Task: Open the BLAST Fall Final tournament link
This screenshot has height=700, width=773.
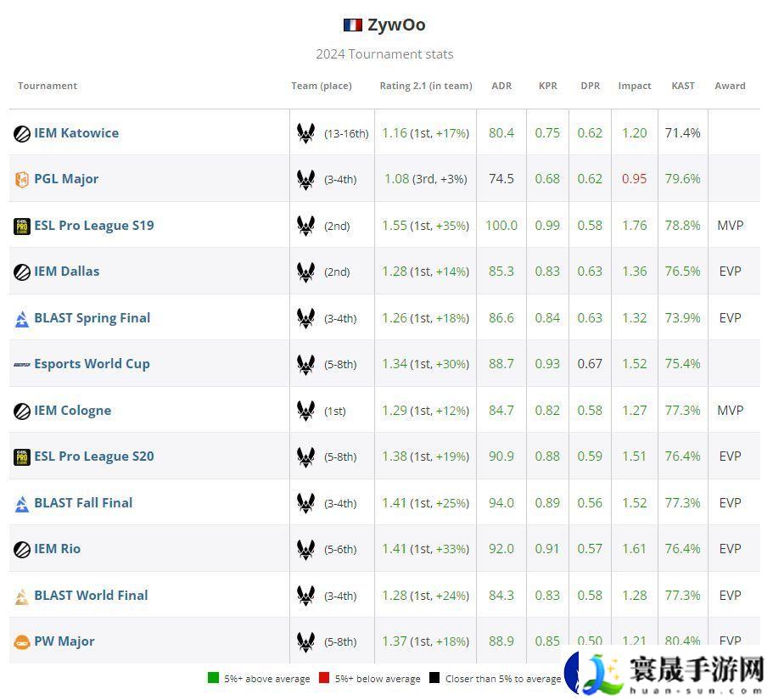Action: (83, 503)
